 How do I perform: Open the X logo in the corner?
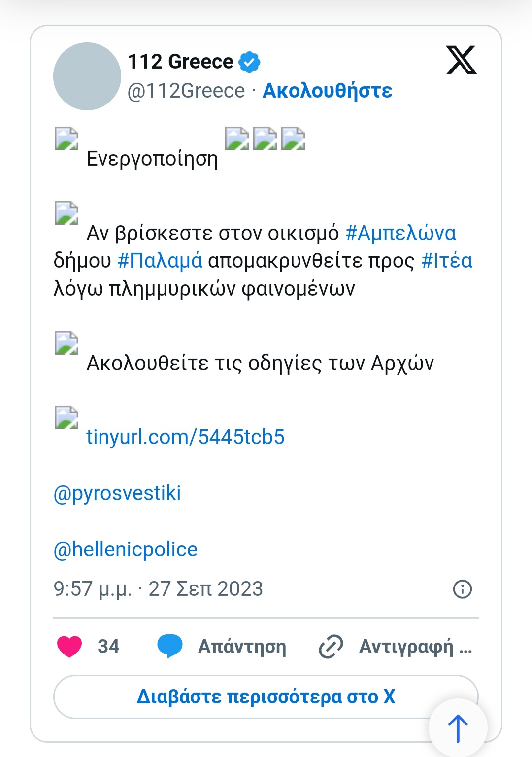(x=461, y=60)
